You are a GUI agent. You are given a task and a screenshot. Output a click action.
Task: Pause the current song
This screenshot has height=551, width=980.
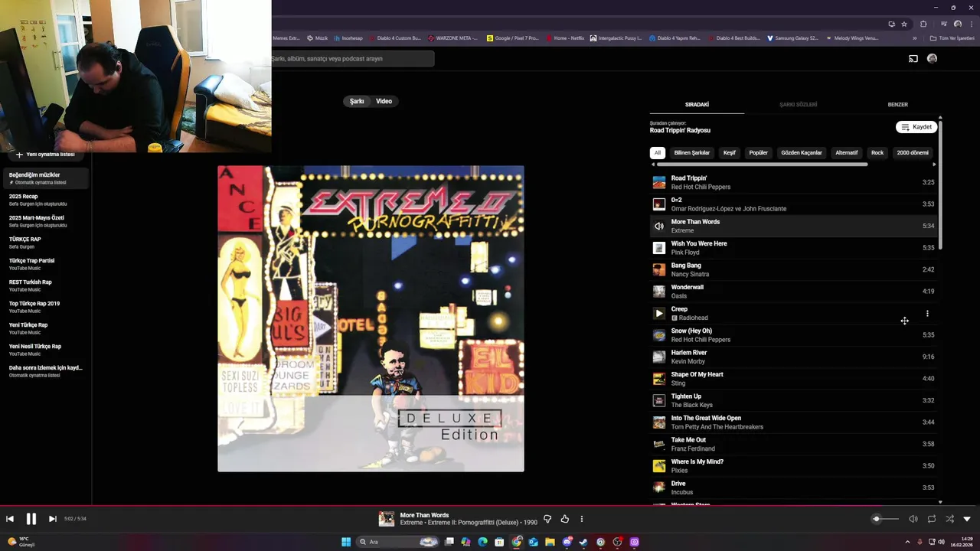click(31, 519)
